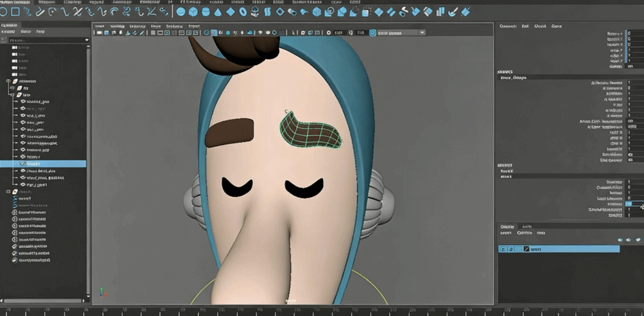The image size is (644, 316).
Task: Toggle the playback box on the layer row
Action: tap(511, 249)
